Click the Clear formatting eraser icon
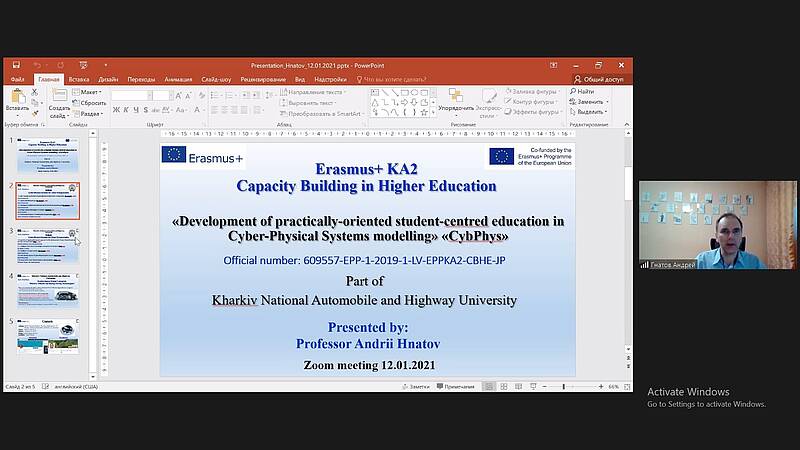 [x=202, y=95]
